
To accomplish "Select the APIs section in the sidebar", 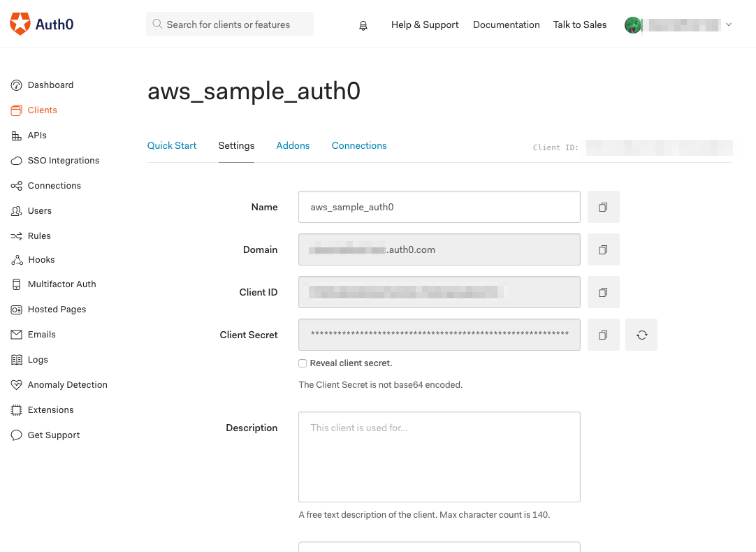I will point(36,135).
